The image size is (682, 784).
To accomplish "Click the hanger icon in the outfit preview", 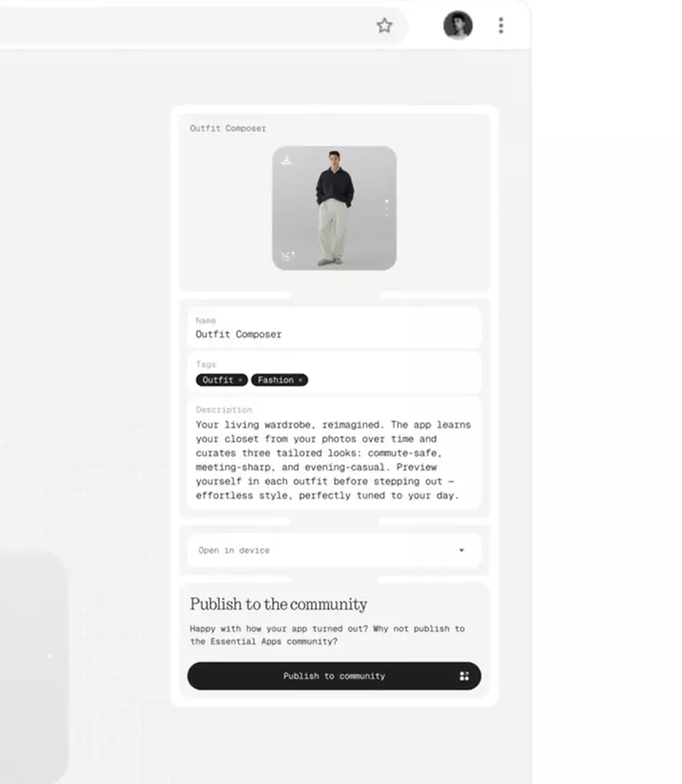I will coord(286,160).
